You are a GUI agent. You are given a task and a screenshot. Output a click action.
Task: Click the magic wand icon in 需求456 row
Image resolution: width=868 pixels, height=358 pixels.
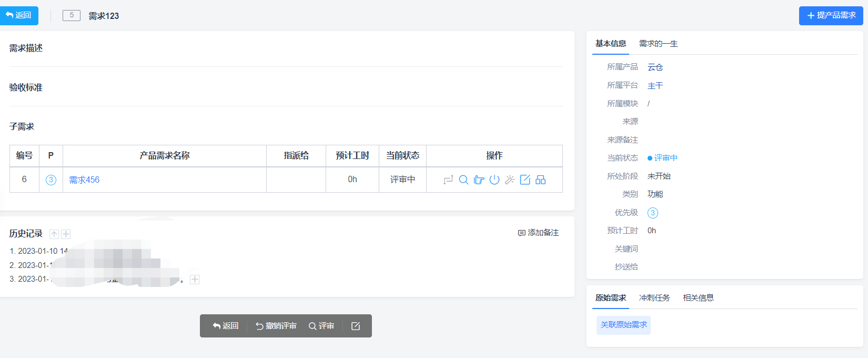coord(510,180)
